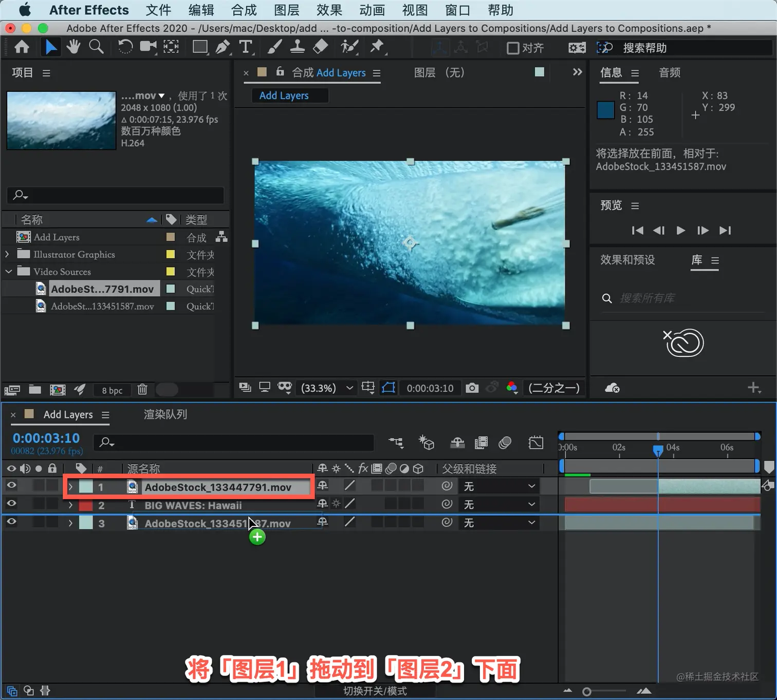Hide the BIG WAVES: Hawaii layer
This screenshot has height=700, width=777.
[x=11, y=504]
